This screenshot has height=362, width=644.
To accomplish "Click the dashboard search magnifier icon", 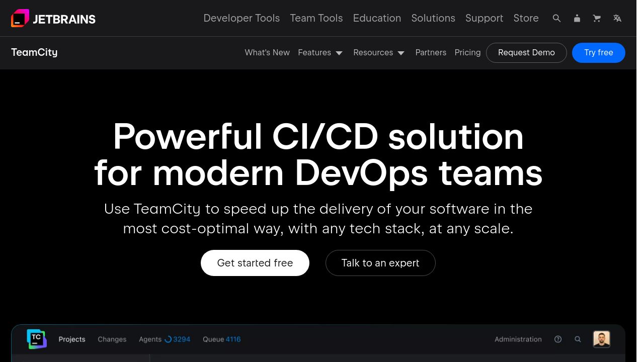I will coord(578,339).
